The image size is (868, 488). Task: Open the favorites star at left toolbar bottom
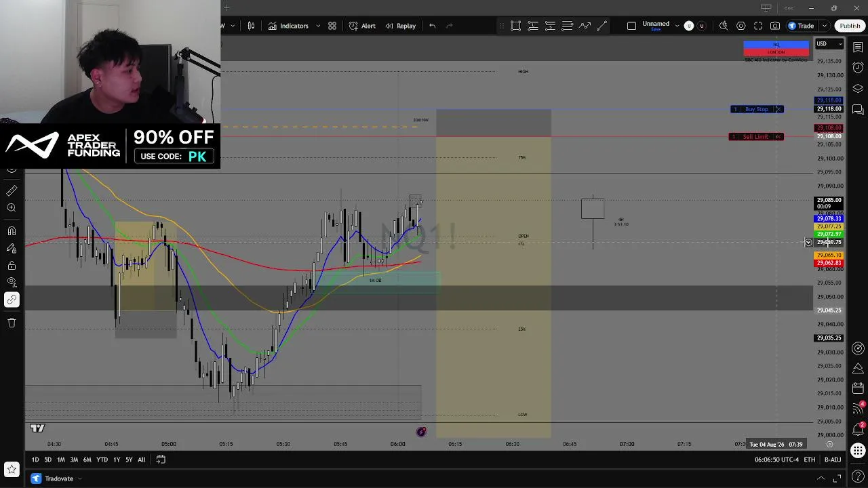[x=12, y=469]
